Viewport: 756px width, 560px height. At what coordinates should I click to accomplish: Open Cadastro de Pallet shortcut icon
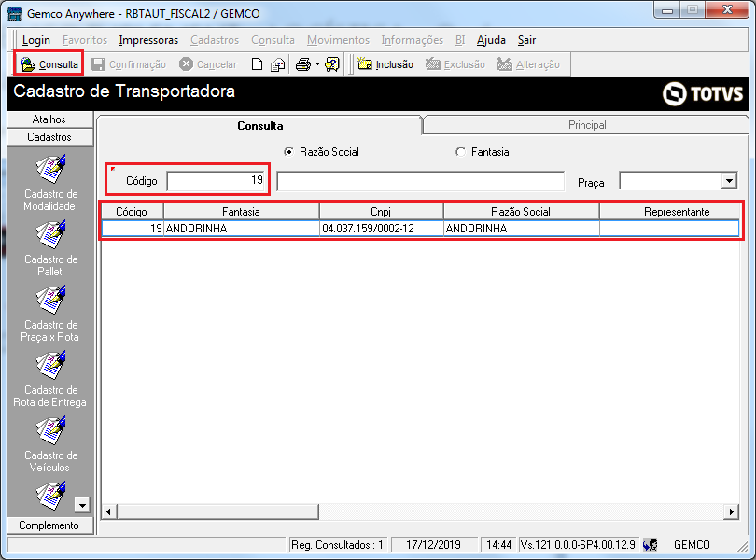50,234
